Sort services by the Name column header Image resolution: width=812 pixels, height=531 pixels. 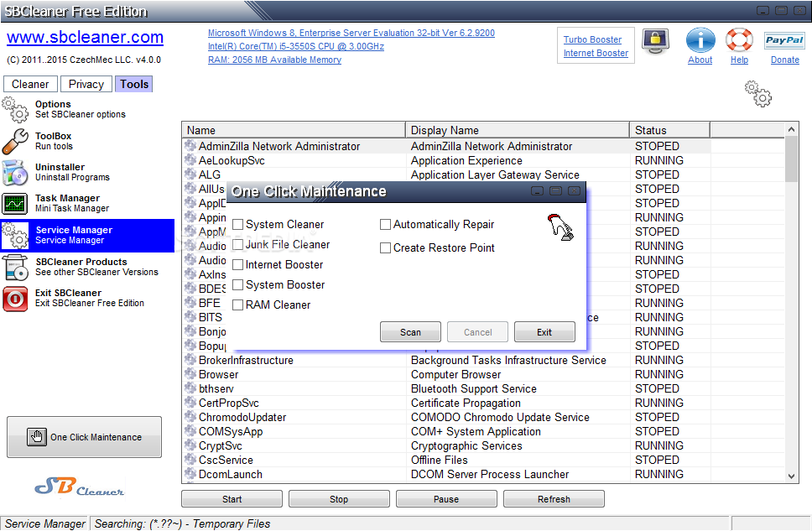click(294, 130)
